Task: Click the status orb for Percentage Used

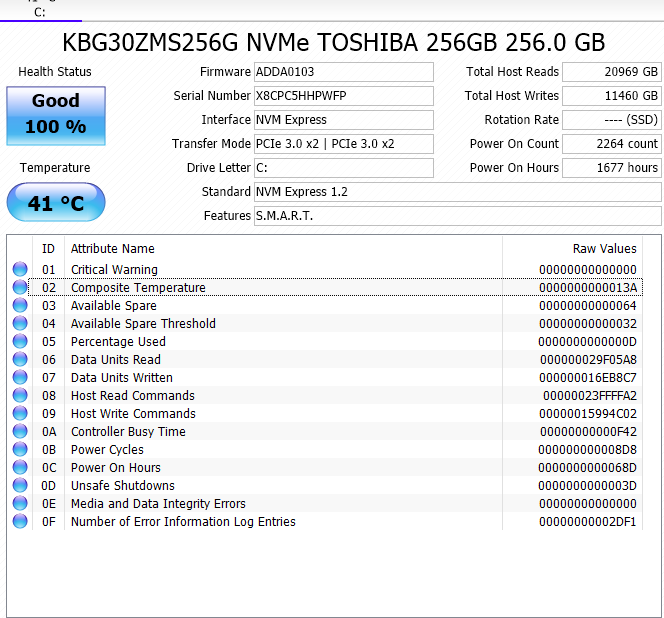Action: click(x=20, y=341)
